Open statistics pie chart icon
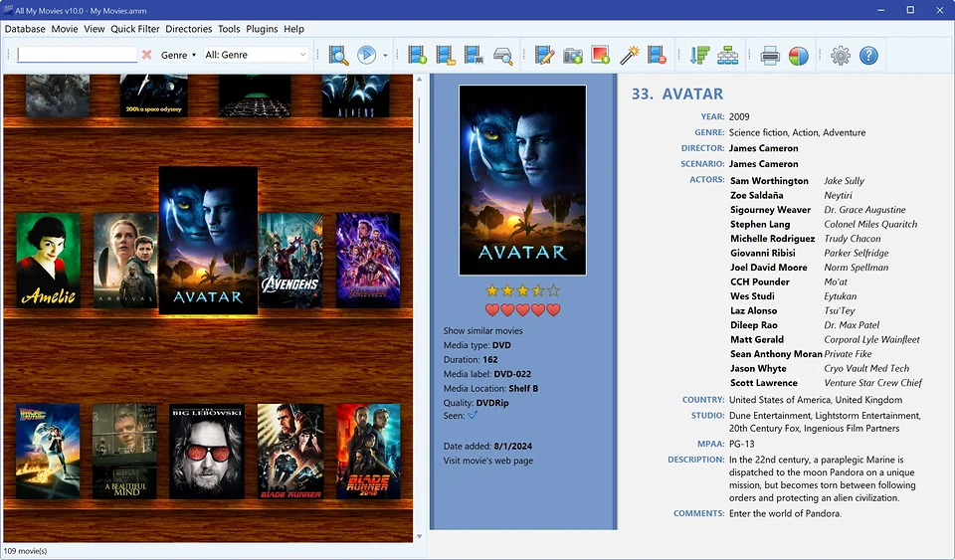 click(798, 56)
